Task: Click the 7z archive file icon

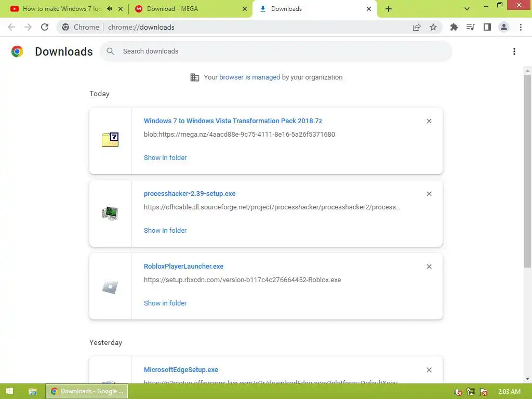Action: [110, 140]
